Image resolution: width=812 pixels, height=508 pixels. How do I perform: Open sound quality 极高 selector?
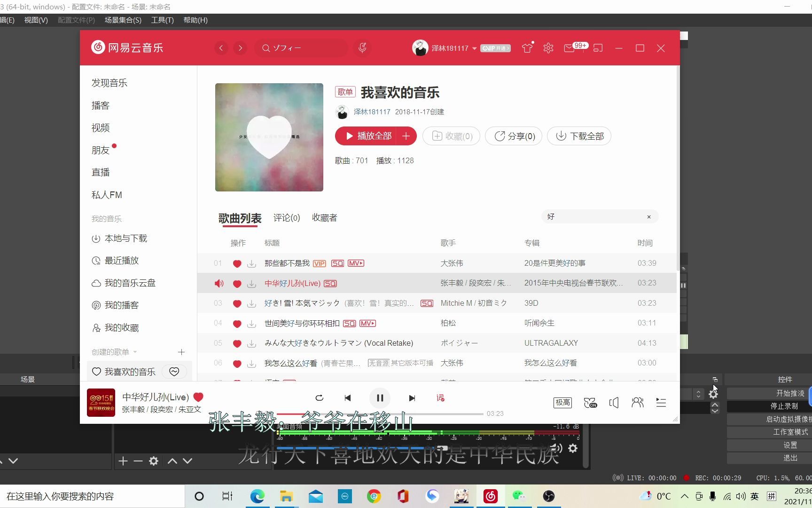[562, 403]
